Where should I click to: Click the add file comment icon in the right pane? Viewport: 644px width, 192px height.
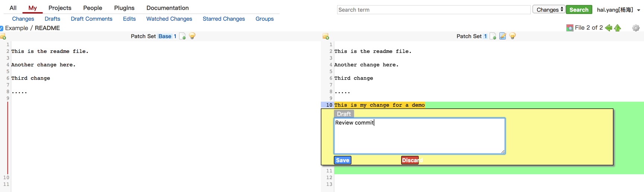point(326,36)
